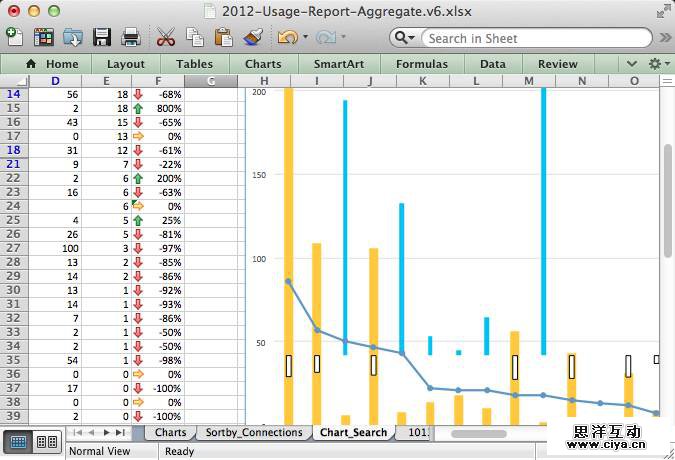This screenshot has width=675, height=460.
Task: Open the Undo history dropdown arrow
Action: tap(303, 38)
